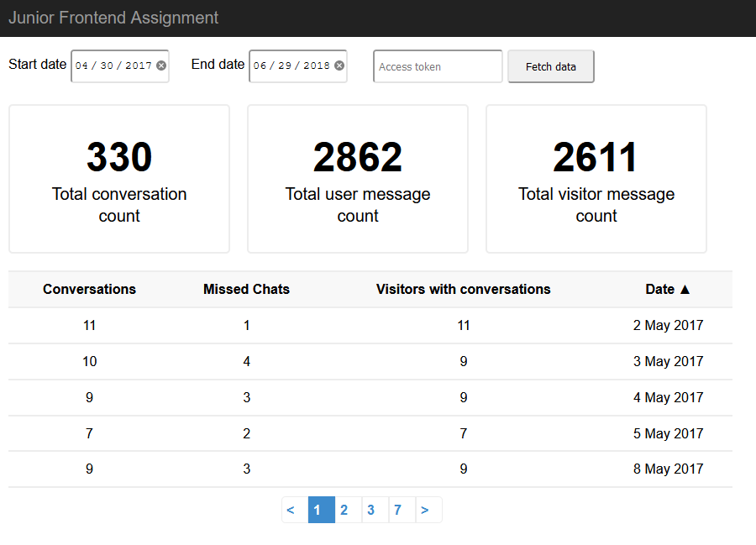Open pagination page 2

tap(348, 510)
